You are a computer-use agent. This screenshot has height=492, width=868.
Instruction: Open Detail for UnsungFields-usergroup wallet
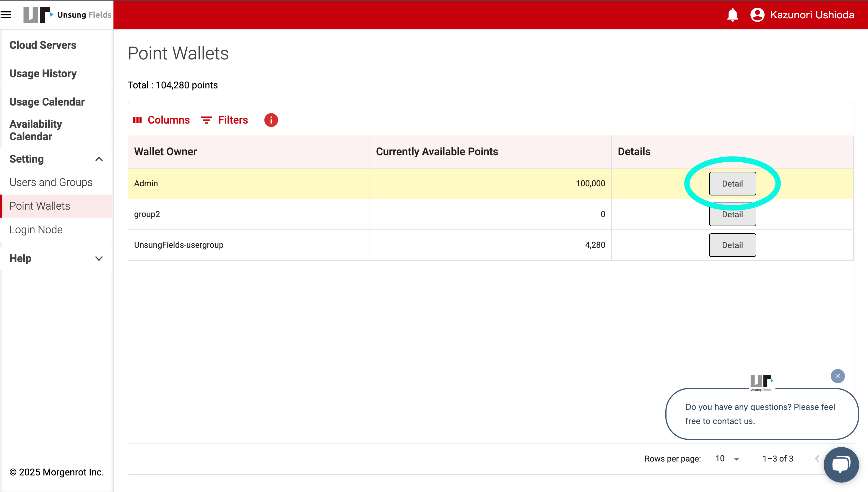tap(732, 245)
